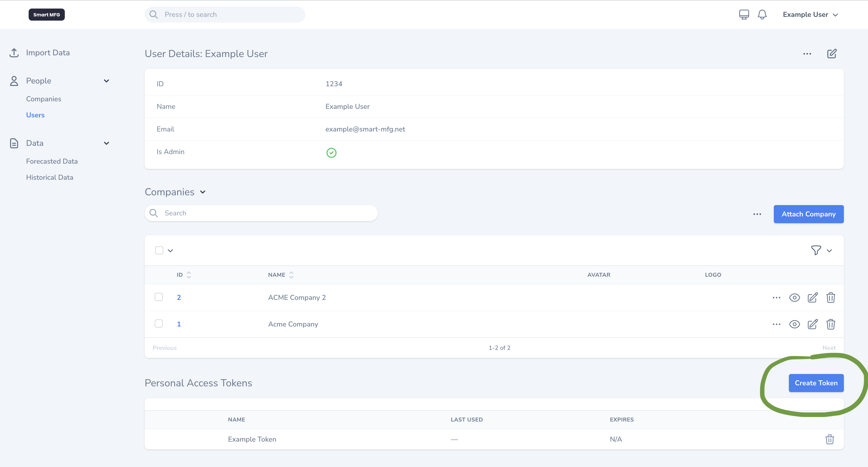
Task: Delete the Example Token using its trash icon
Action: click(830, 439)
